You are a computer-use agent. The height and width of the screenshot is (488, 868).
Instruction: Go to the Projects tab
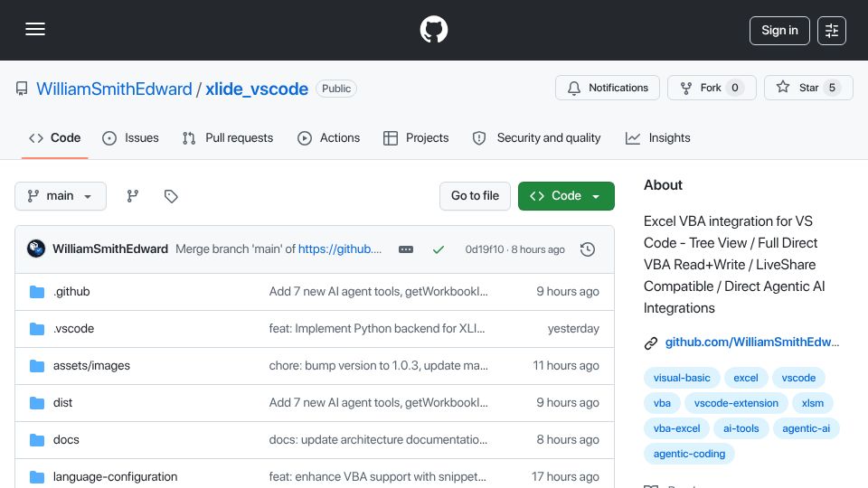(416, 137)
